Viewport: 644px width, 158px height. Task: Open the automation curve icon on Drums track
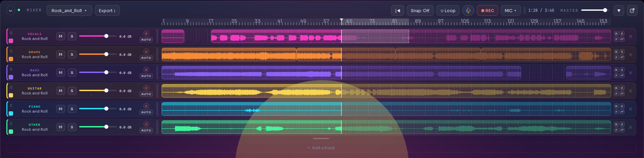point(622,57)
